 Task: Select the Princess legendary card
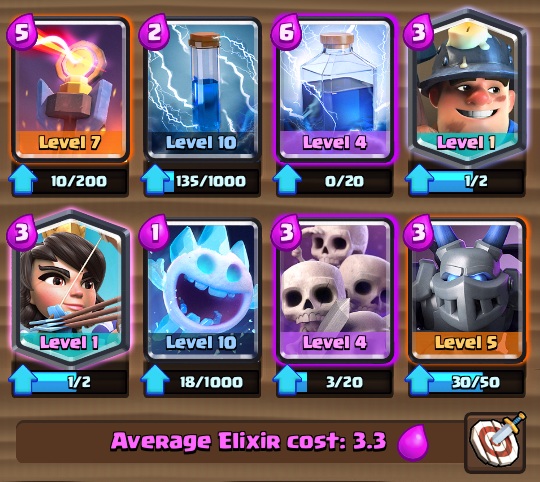tap(70, 289)
